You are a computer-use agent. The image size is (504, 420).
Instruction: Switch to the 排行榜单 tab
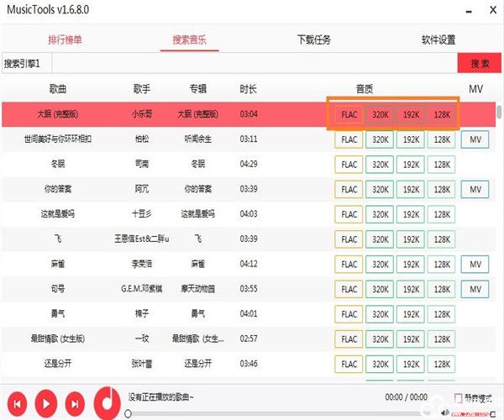click(x=65, y=39)
